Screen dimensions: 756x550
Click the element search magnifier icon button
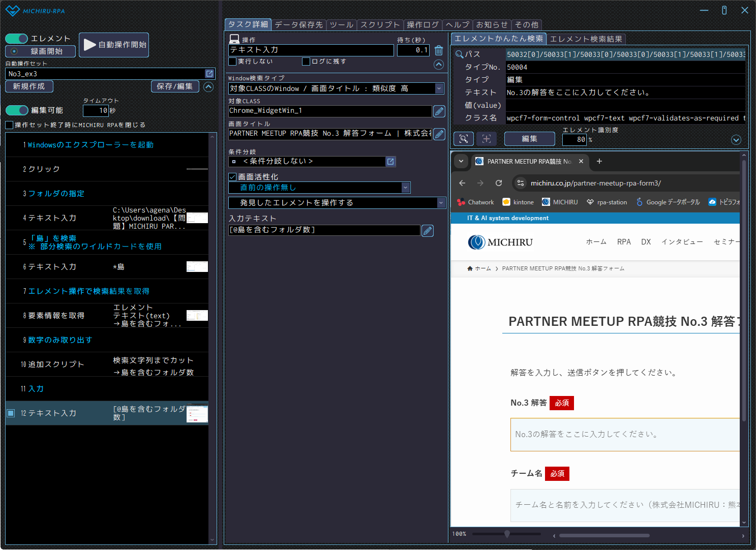click(x=463, y=139)
